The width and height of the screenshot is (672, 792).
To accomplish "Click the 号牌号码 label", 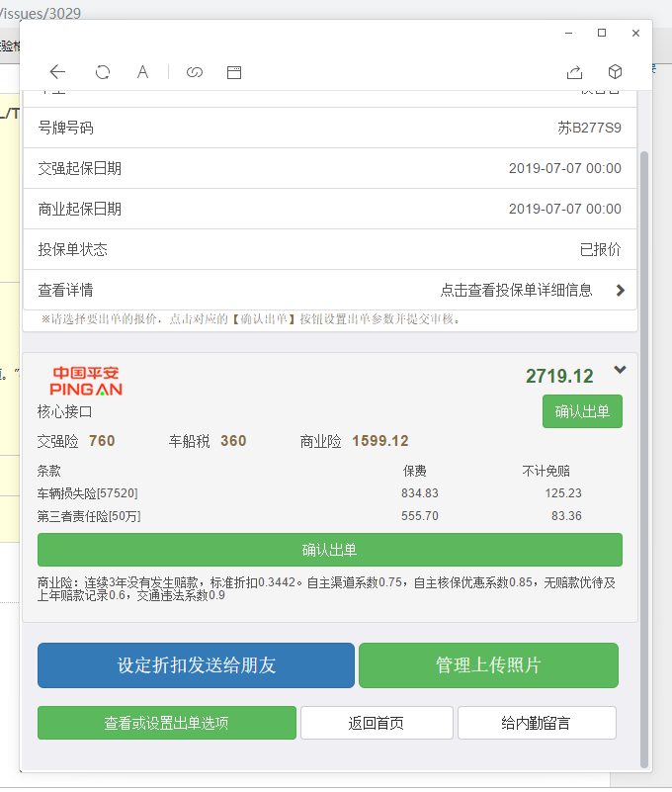I will (x=65, y=128).
